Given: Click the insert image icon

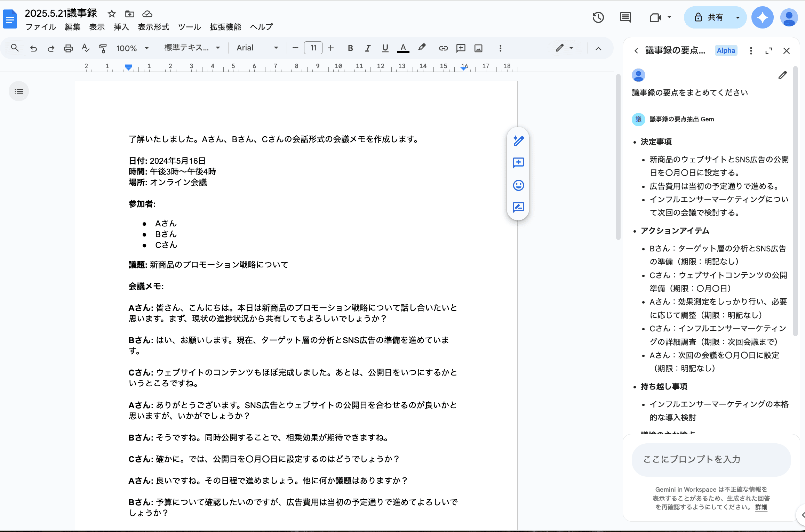Looking at the screenshot, I should click(478, 48).
